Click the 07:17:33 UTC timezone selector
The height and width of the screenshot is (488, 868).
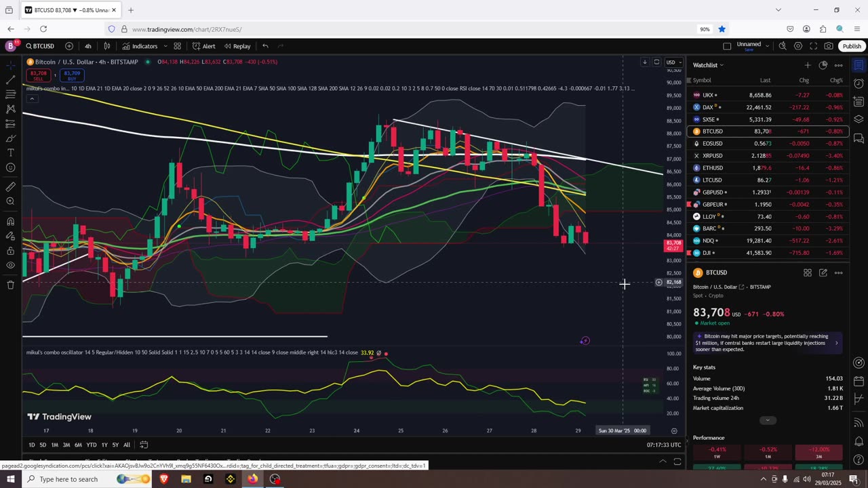pyautogui.click(x=664, y=445)
